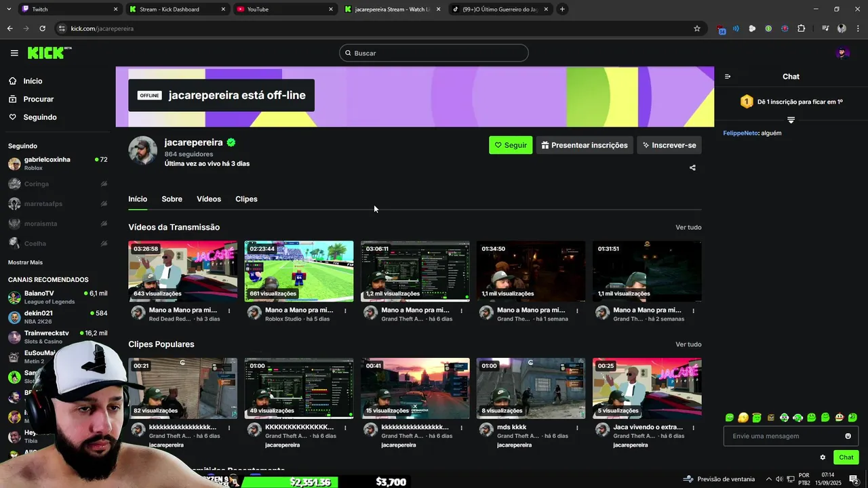
Task: Click the verified badge next to jacarepereira
Action: click(231, 142)
